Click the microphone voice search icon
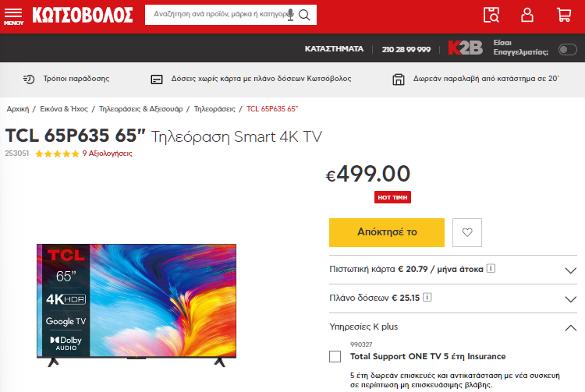The height and width of the screenshot is (392, 585). pyautogui.click(x=291, y=15)
